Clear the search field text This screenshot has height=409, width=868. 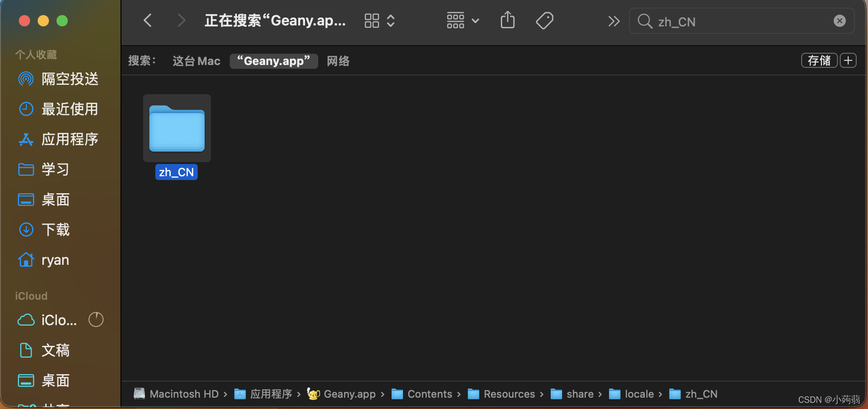[x=840, y=21]
